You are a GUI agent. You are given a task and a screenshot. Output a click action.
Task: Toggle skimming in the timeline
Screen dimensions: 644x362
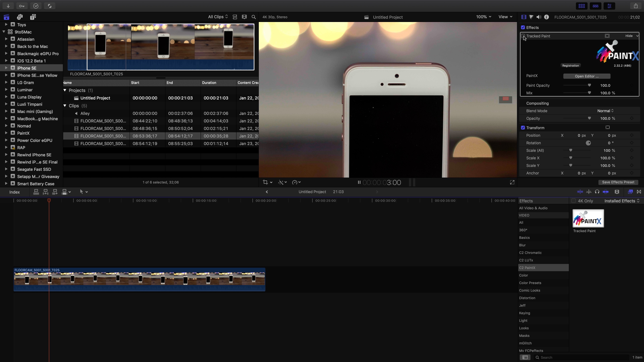tap(580, 192)
